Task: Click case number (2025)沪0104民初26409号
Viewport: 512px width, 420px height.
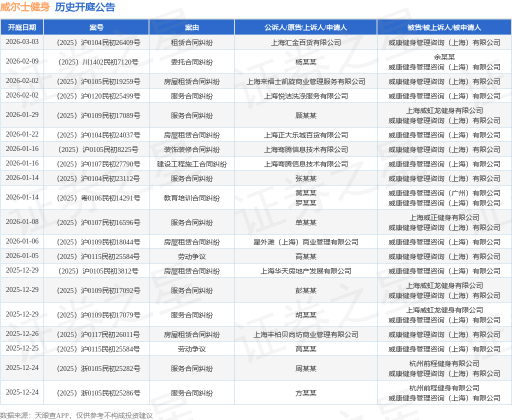Action: [98, 42]
